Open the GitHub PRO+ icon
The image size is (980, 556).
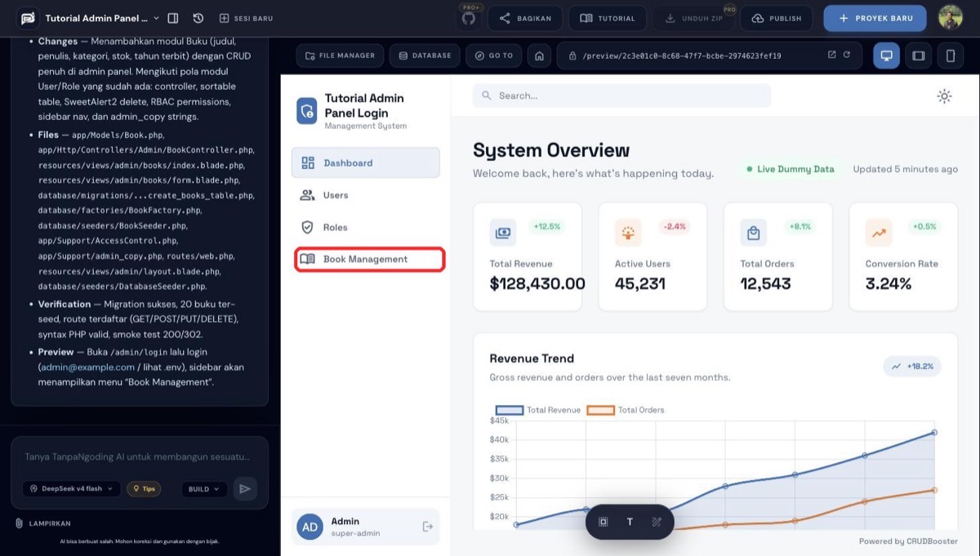[469, 18]
